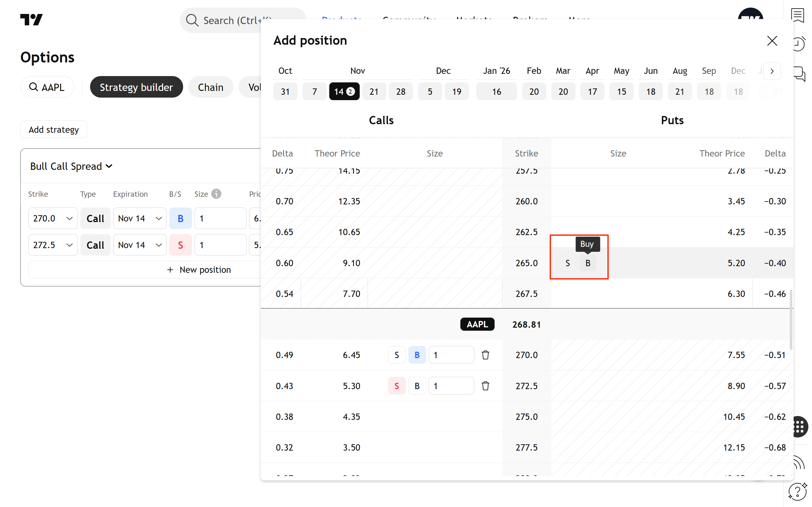The height and width of the screenshot is (507, 812).
Task: Delete the 272.5 call position row
Action: coord(485,386)
